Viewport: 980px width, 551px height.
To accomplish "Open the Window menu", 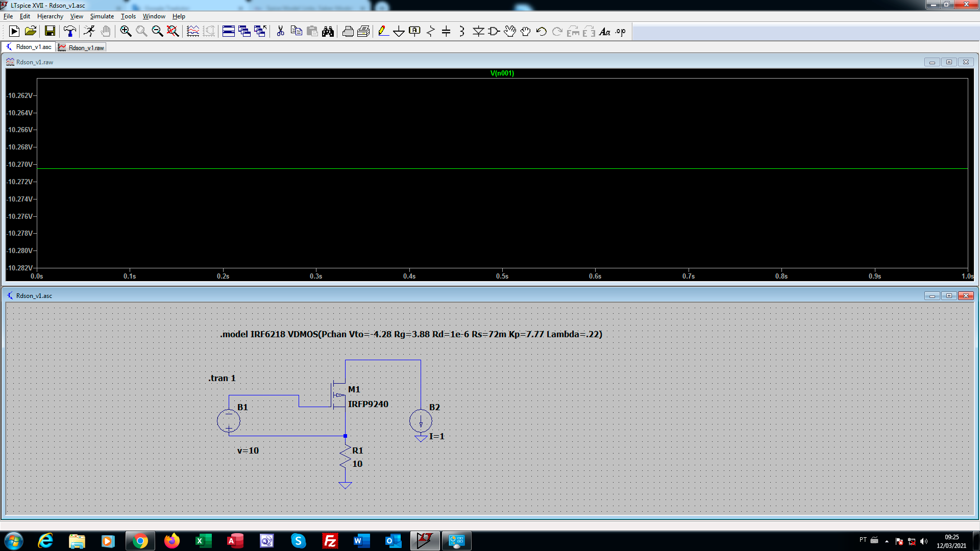I will pos(154,16).
